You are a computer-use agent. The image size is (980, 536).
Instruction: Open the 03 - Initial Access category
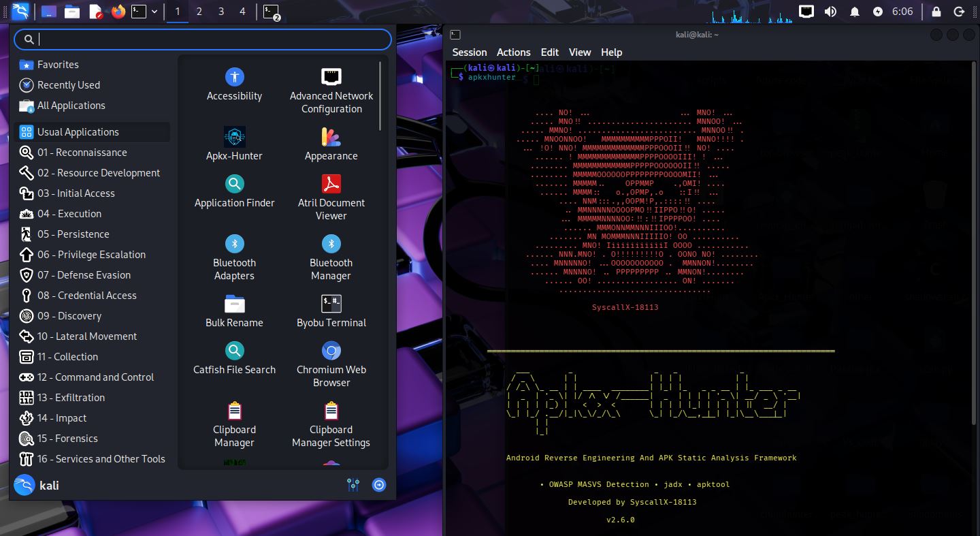pyautogui.click(x=93, y=193)
